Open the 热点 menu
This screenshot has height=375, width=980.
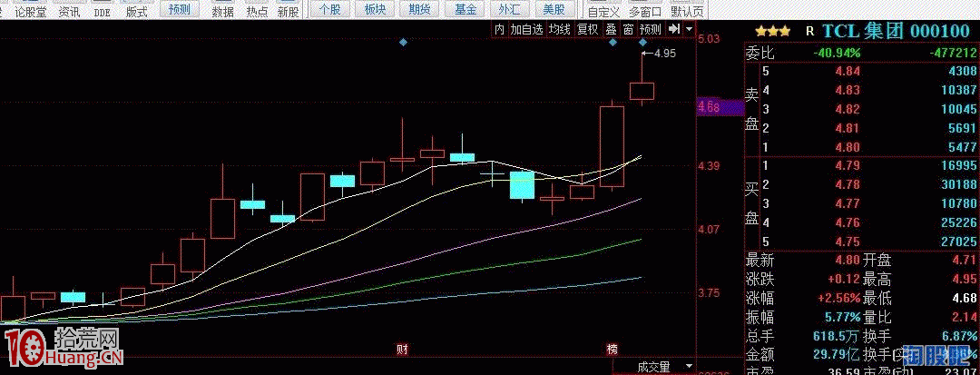pyautogui.click(x=256, y=12)
